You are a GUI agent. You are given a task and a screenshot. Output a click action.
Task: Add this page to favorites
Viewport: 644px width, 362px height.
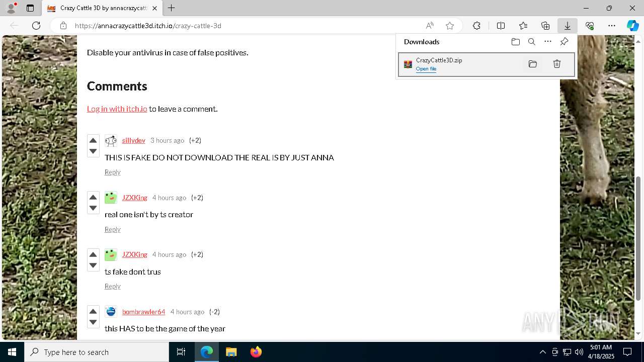pyautogui.click(x=450, y=26)
